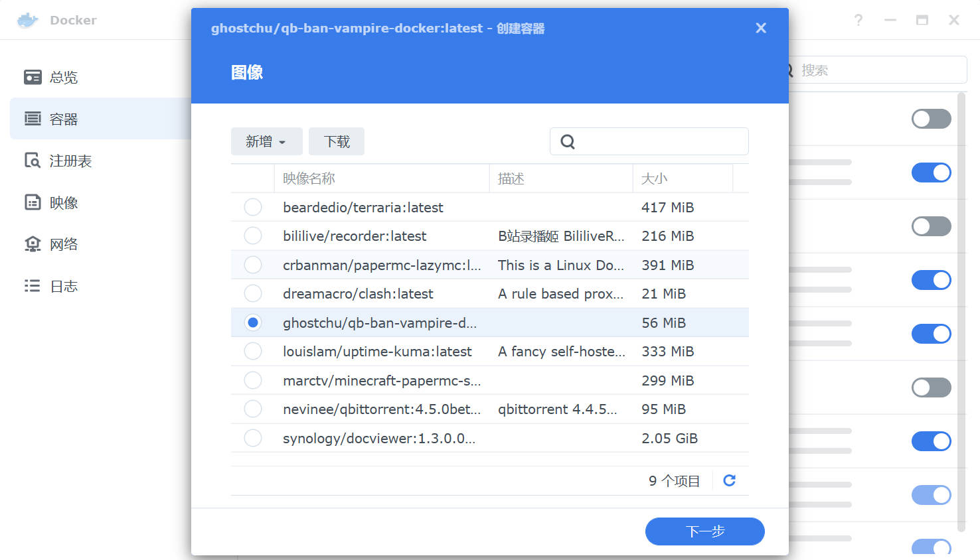Click 'A fancy self-hoste...' description
The width and height of the screenshot is (980, 560).
(562, 351)
